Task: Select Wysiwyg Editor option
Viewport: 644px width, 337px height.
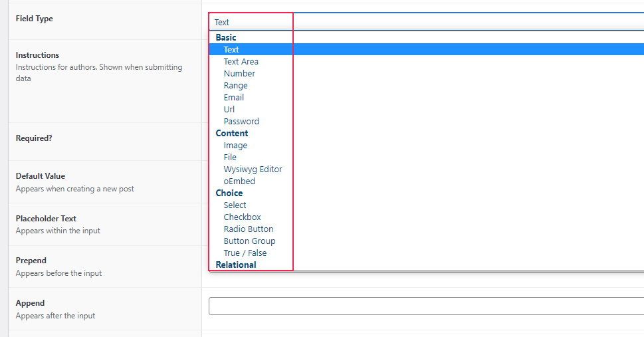Action: point(253,169)
